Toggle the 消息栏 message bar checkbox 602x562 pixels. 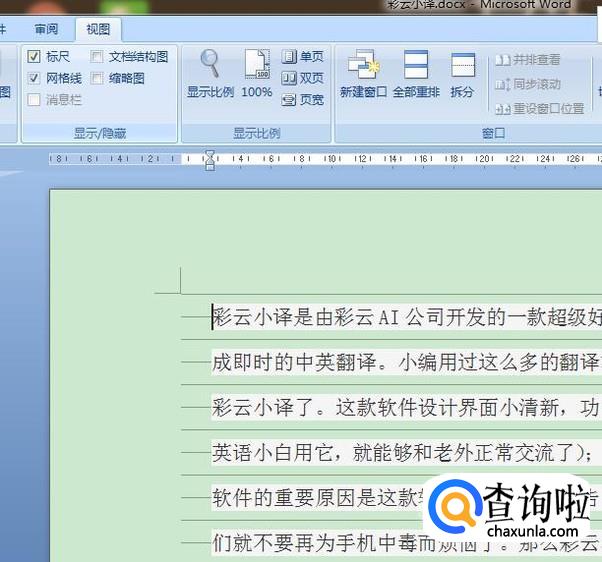click(x=34, y=100)
